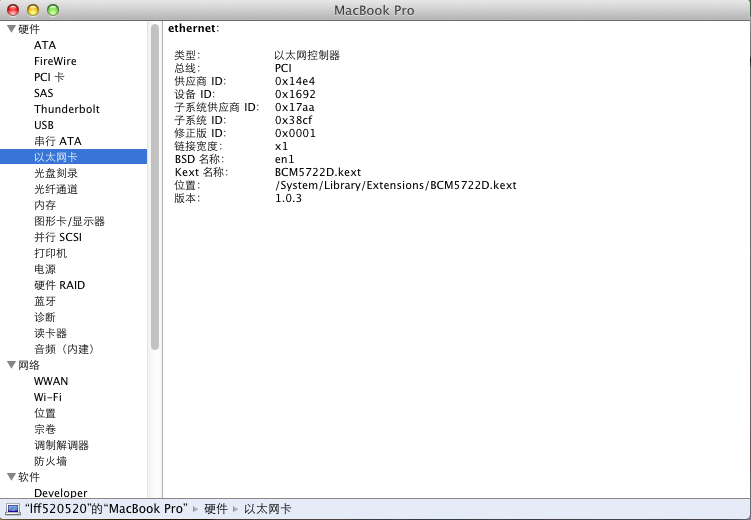Show 蓝牙 information
This screenshot has width=751, height=520.
point(45,301)
